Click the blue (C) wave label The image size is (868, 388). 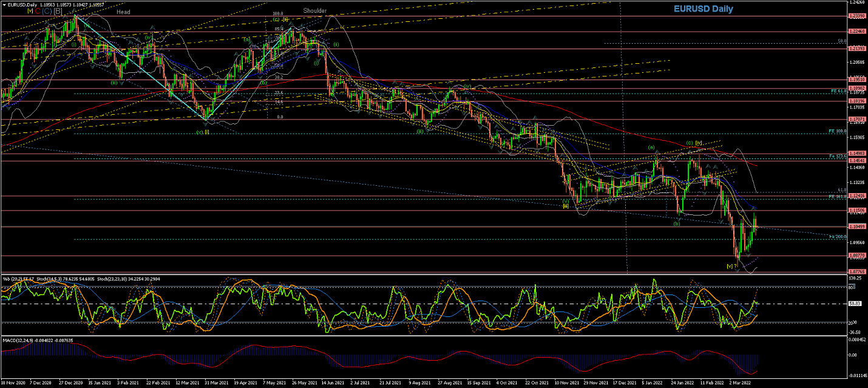pyautogui.click(x=47, y=11)
